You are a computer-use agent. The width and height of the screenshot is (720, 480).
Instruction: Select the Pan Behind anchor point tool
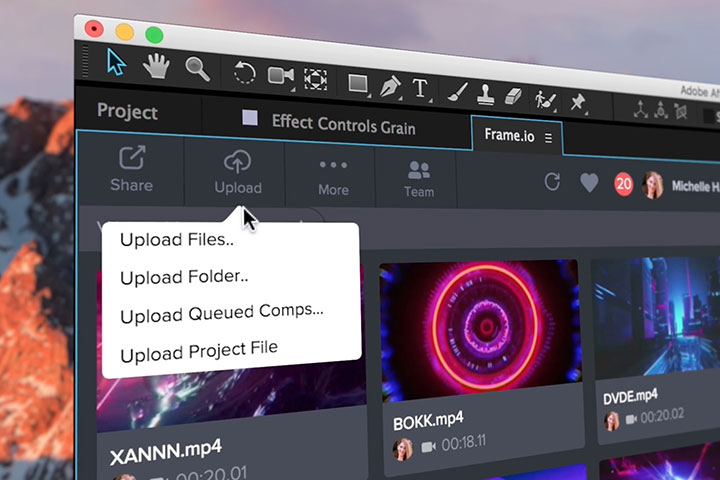coord(316,79)
